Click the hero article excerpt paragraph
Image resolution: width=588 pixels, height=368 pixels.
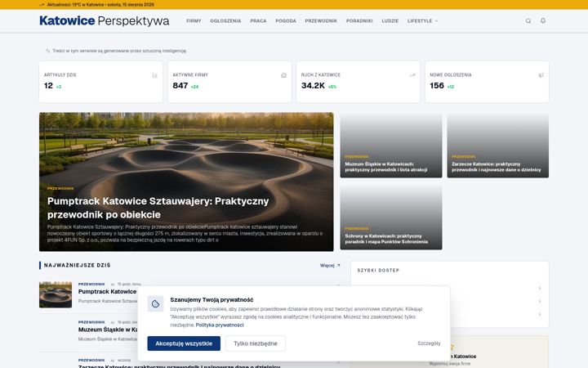point(185,234)
